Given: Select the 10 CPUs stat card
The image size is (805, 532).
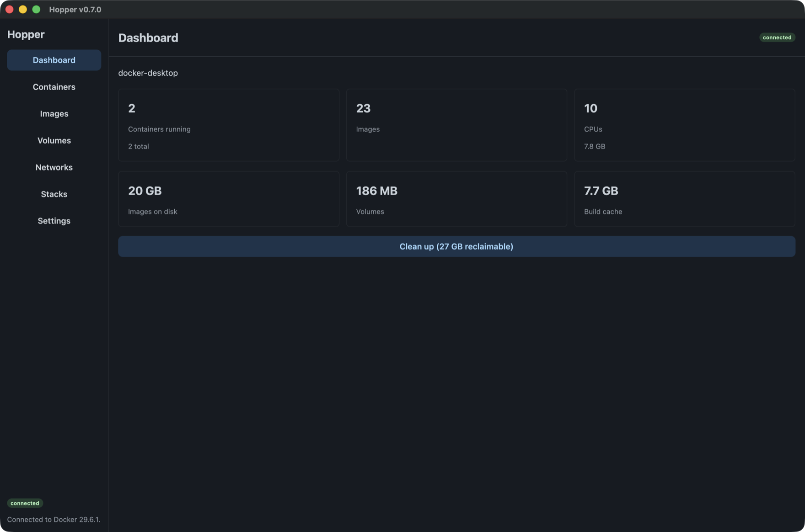Looking at the screenshot, I should [685, 125].
